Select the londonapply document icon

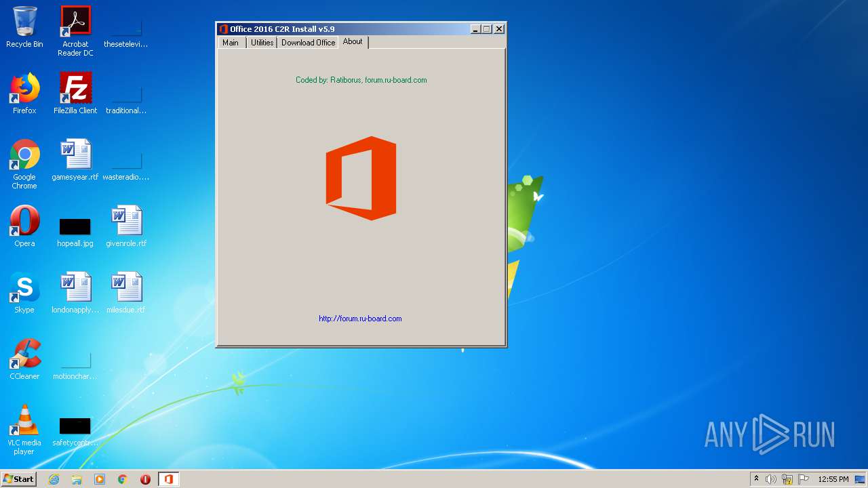(x=75, y=293)
